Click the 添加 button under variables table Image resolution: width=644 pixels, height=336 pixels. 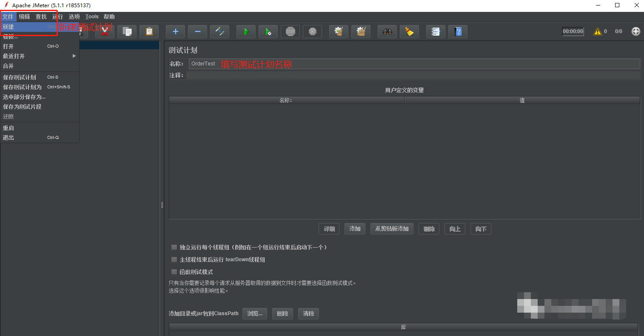point(355,229)
